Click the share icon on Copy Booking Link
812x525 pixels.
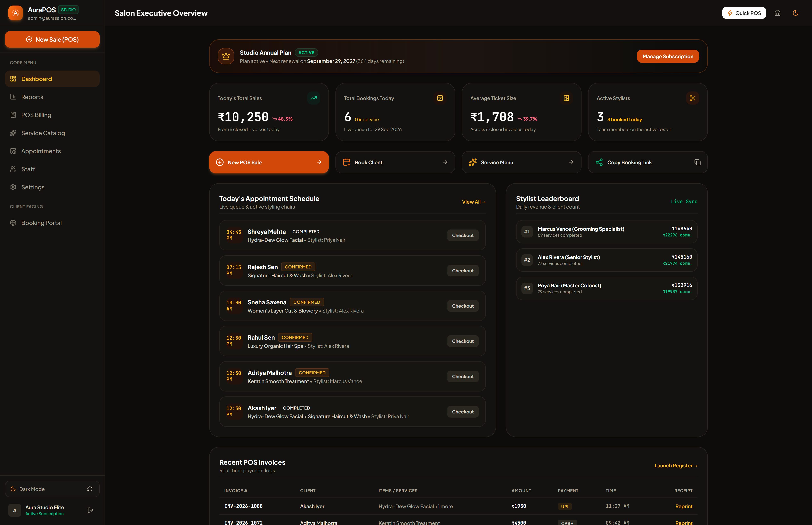coord(599,162)
